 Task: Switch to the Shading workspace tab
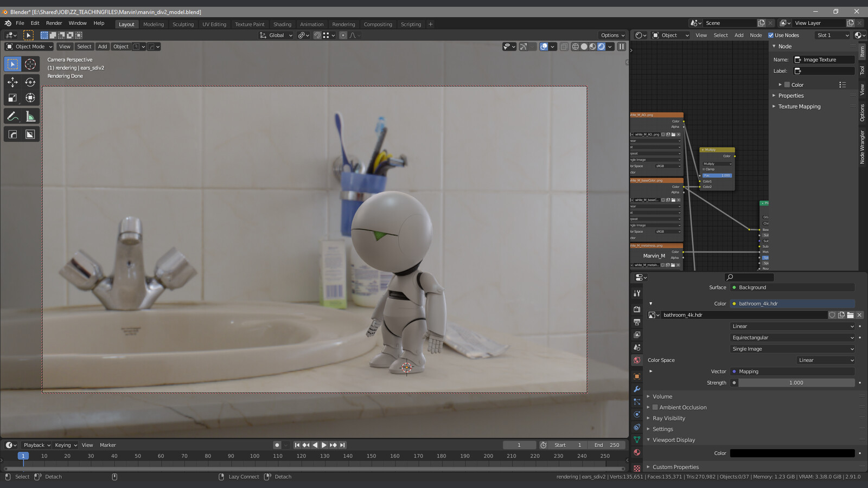point(282,24)
